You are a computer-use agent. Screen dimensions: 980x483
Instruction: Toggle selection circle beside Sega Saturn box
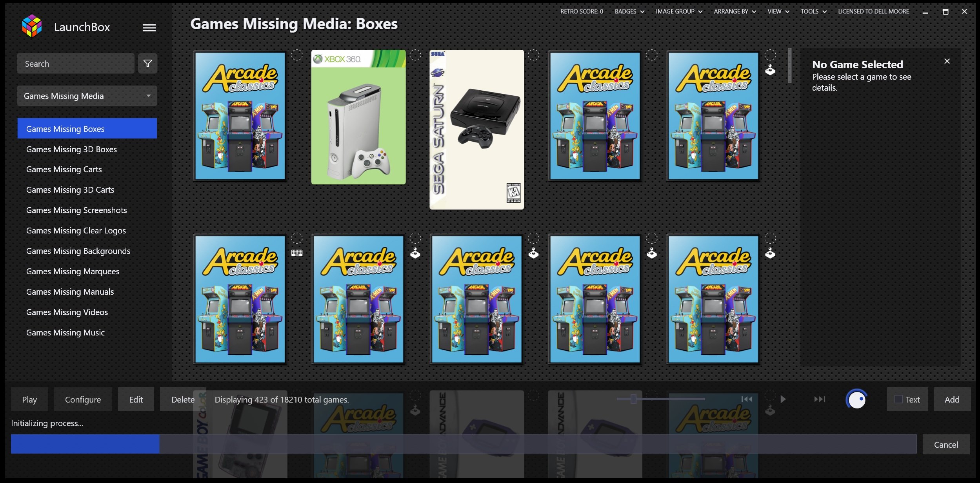(533, 55)
